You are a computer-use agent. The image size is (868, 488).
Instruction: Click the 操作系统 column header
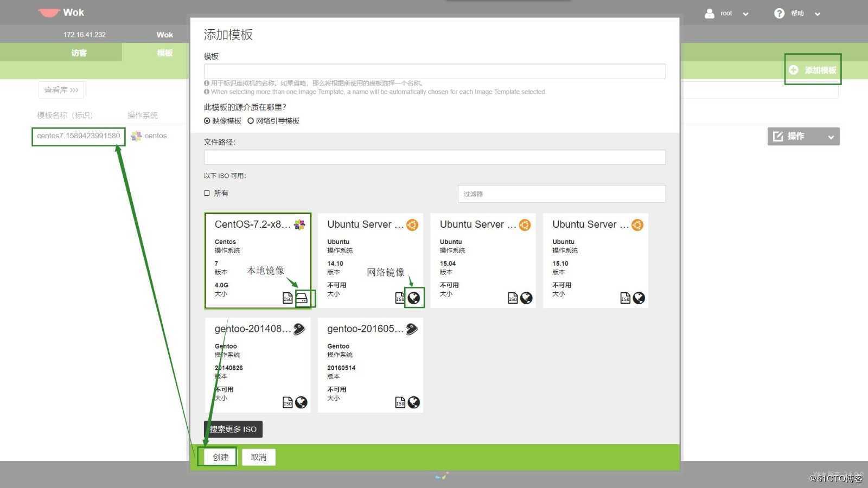click(143, 115)
